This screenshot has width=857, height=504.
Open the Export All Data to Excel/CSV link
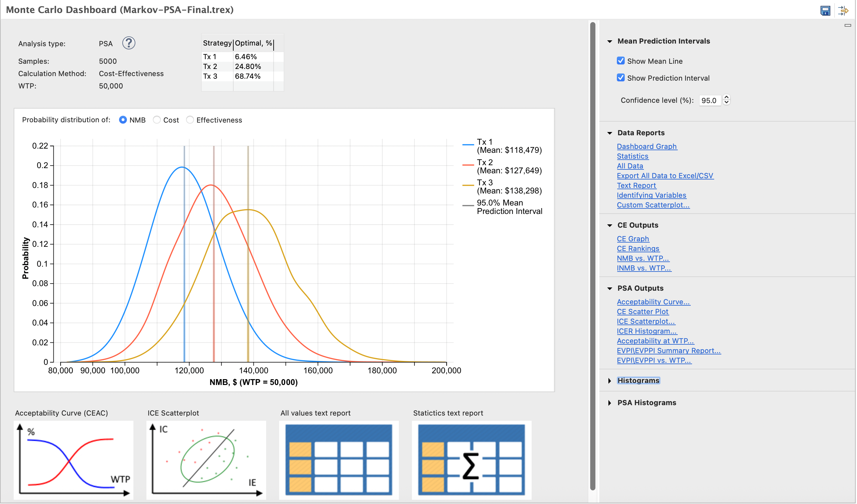(665, 176)
